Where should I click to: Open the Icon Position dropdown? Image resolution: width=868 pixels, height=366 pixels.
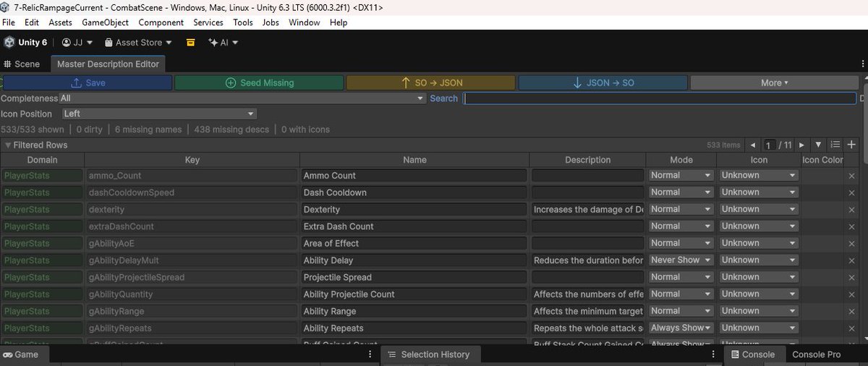click(159, 114)
